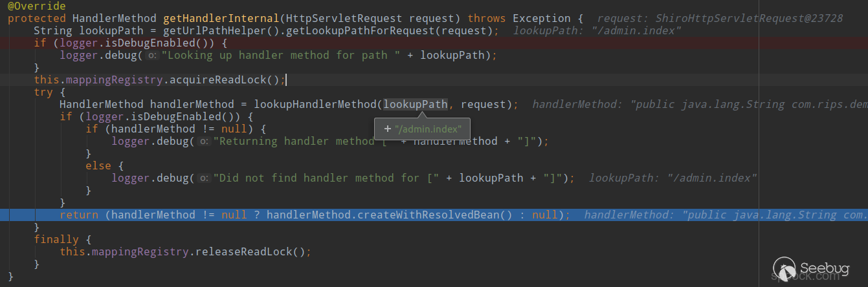Click the "/admin.index" value in the tooltip
Screen dimensions: 868x287
(x=428, y=129)
